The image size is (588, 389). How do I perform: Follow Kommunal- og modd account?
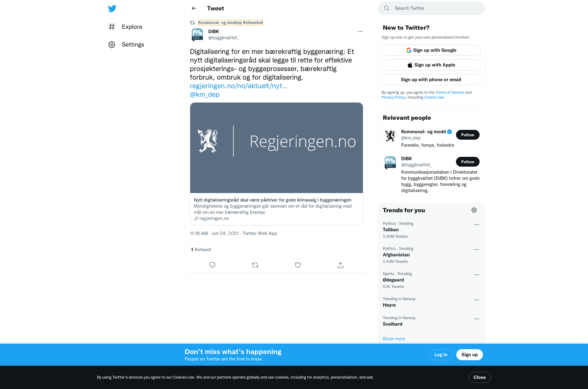click(468, 135)
